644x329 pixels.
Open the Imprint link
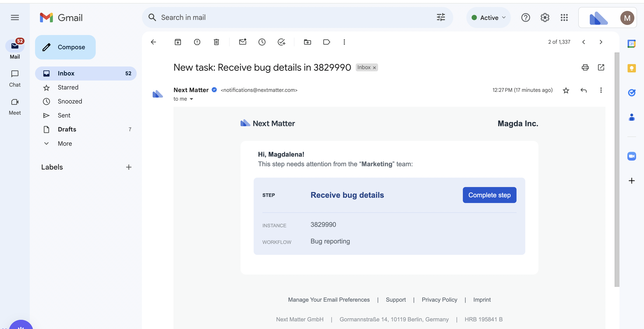[x=482, y=299]
